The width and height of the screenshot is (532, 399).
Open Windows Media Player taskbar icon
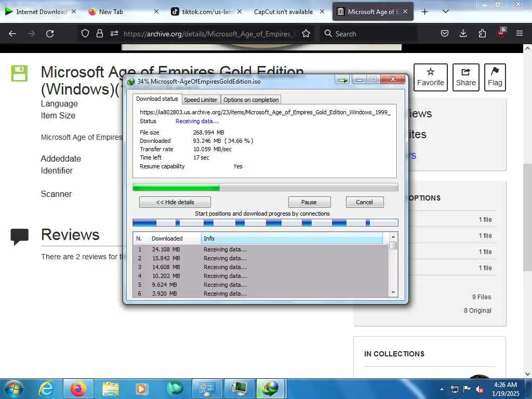pos(142,389)
